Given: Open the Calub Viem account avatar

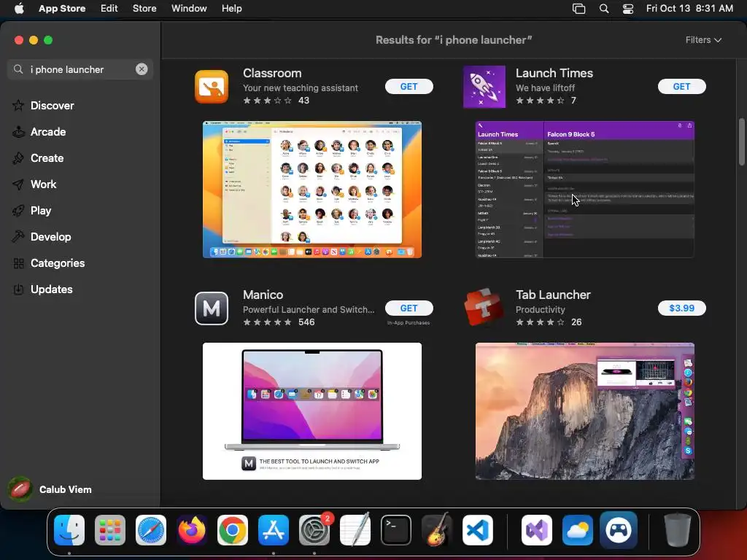Looking at the screenshot, I should [20, 489].
